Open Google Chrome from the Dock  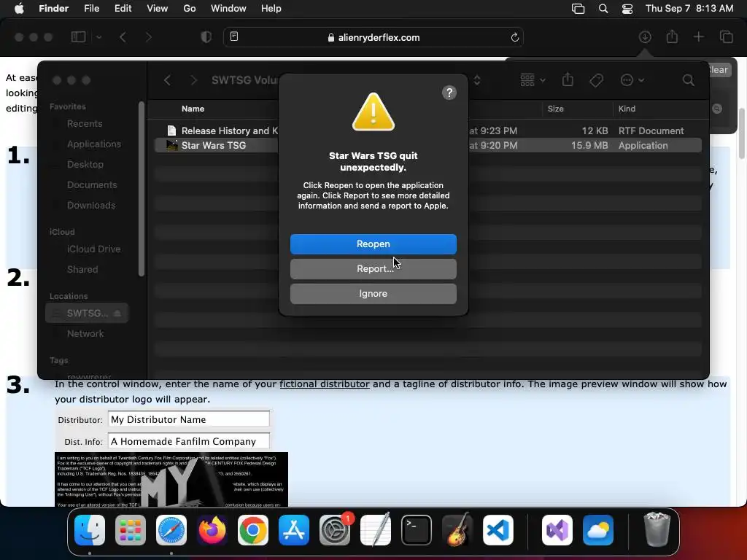point(253,530)
